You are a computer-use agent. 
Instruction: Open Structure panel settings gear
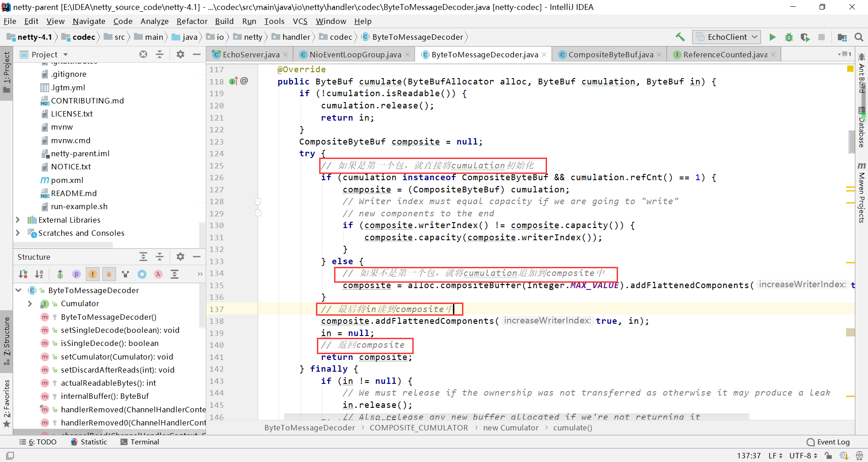point(180,257)
